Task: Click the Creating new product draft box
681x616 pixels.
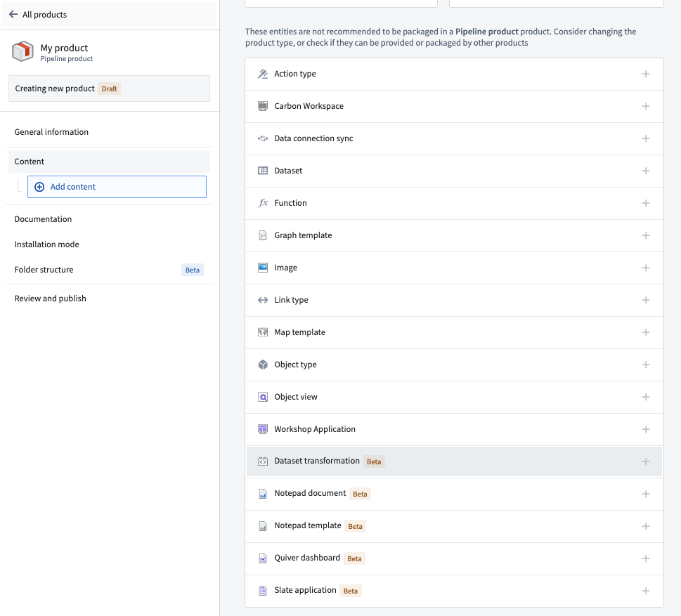Action: click(109, 89)
